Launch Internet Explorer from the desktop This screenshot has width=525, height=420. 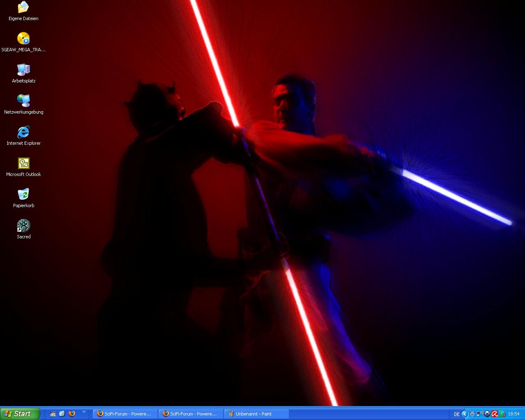pyautogui.click(x=23, y=132)
